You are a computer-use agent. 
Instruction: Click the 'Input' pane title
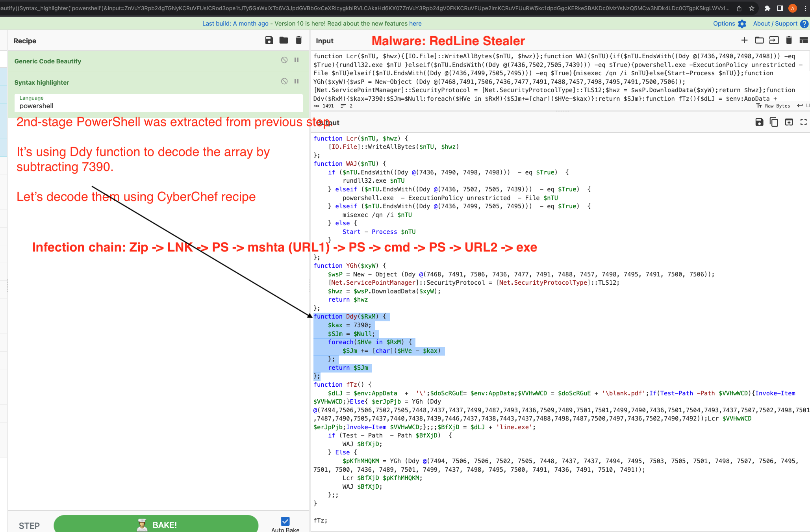(x=324, y=41)
